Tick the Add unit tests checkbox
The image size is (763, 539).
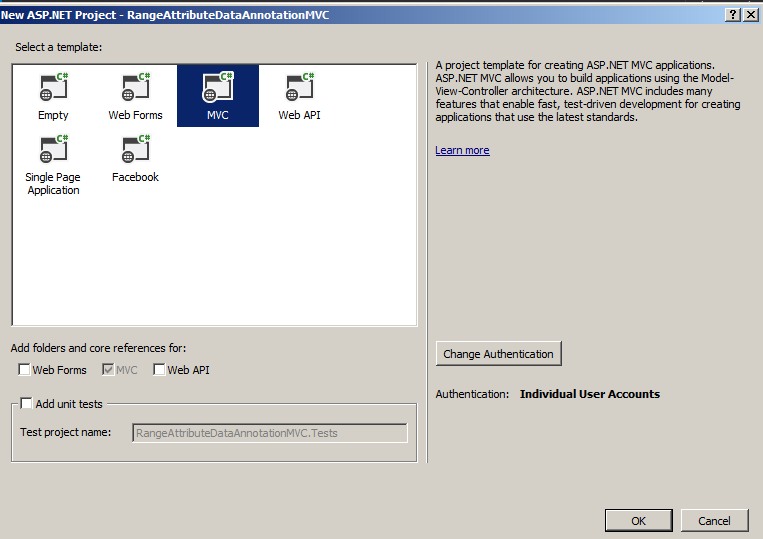pos(26,403)
